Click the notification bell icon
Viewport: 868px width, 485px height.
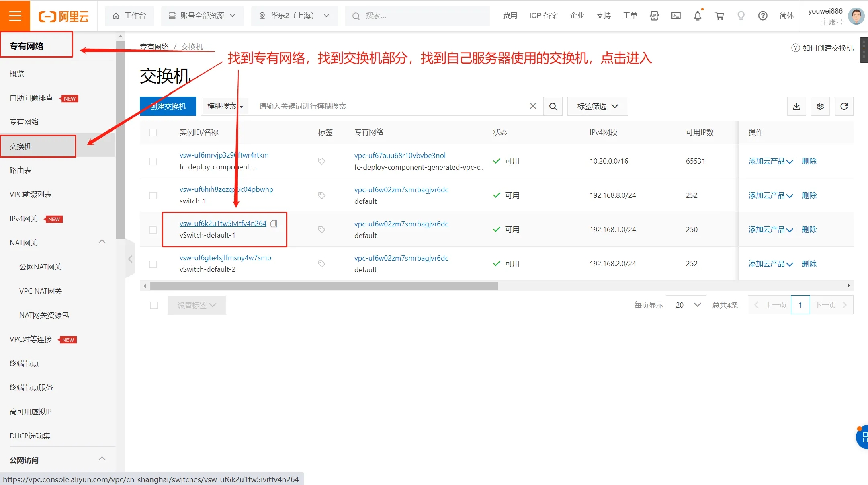[698, 16]
